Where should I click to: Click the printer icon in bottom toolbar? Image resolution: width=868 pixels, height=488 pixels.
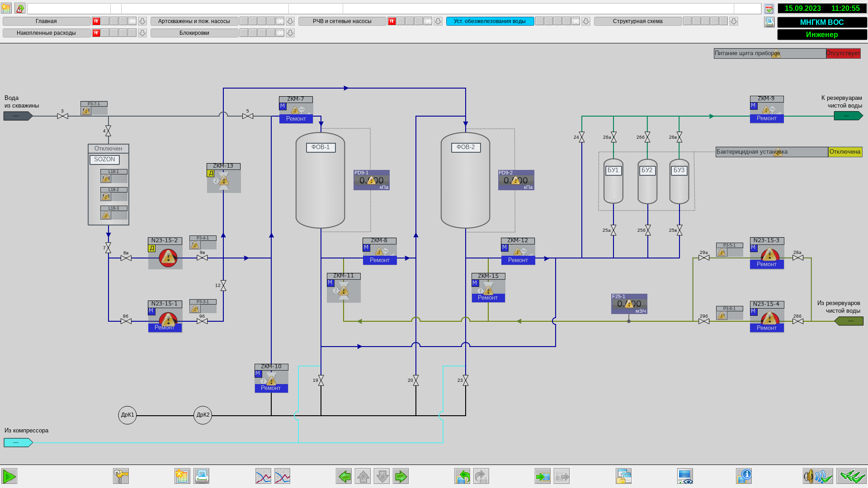click(201, 476)
